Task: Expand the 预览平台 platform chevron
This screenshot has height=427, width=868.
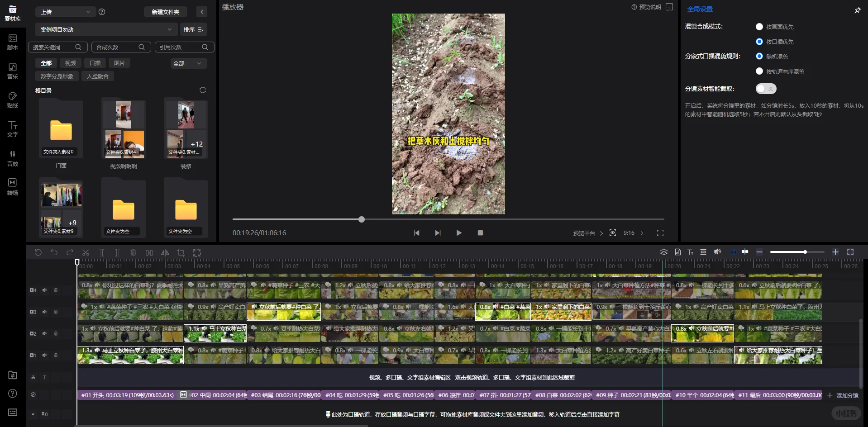Action: coord(601,233)
